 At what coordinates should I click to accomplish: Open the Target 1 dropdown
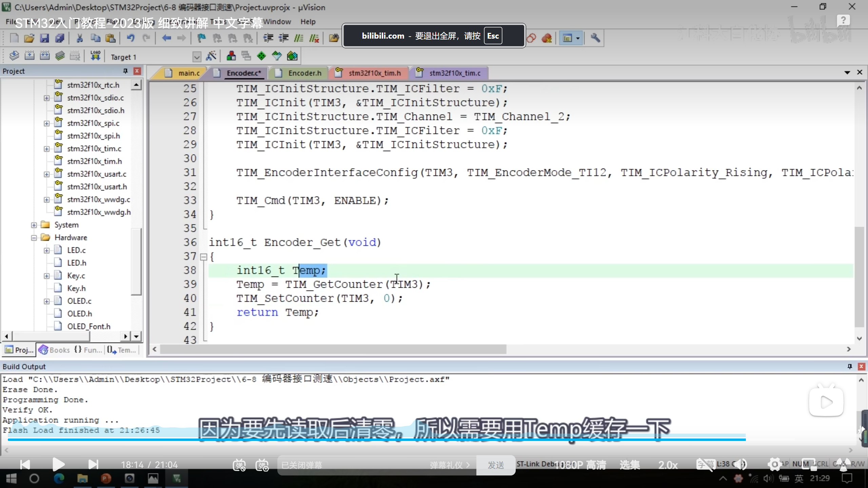click(197, 57)
